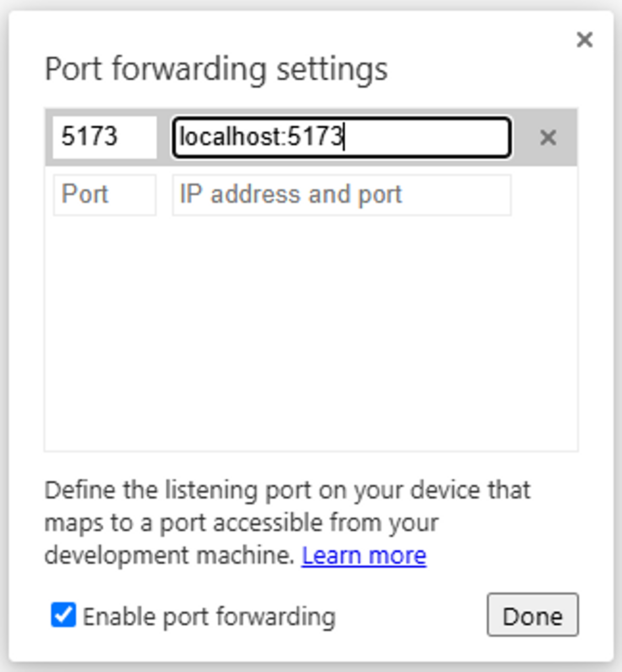Image resolution: width=622 pixels, height=672 pixels.
Task: Click the "Define the listening port" description line
Action: point(287,490)
